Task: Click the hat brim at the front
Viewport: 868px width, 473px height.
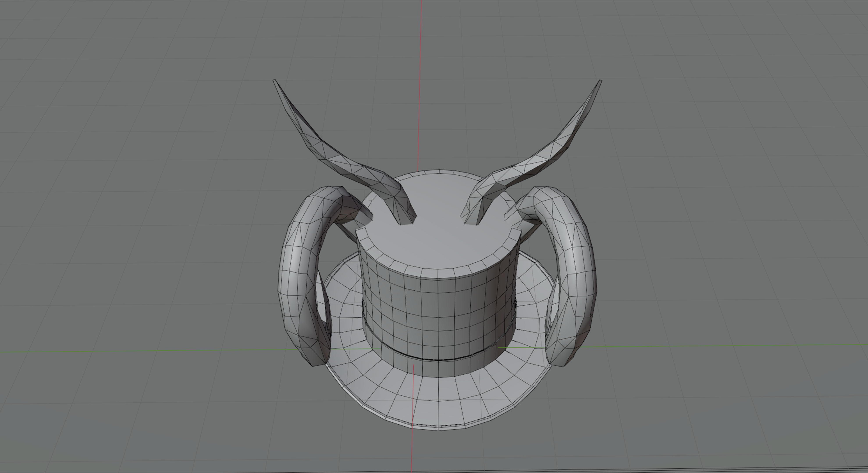Action: [x=438, y=401]
